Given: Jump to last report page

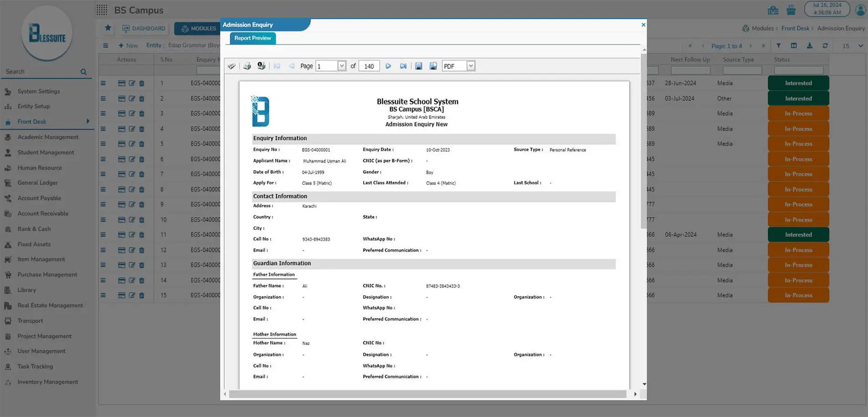Looking at the screenshot, I should pos(403,66).
